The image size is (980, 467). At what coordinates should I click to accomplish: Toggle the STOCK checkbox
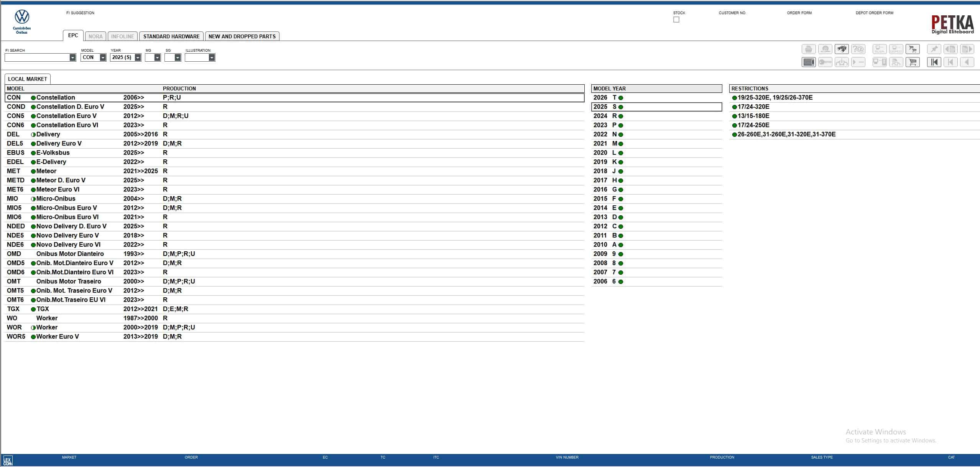[676, 20]
